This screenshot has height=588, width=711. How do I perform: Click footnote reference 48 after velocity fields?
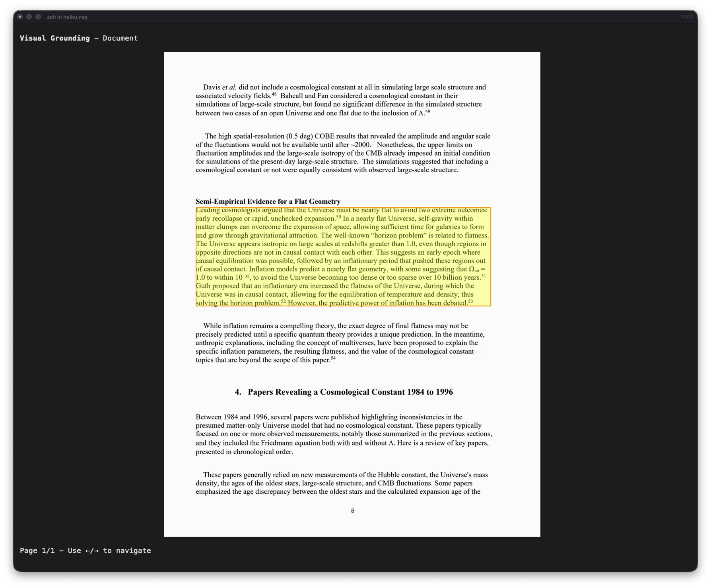pyautogui.click(x=274, y=94)
